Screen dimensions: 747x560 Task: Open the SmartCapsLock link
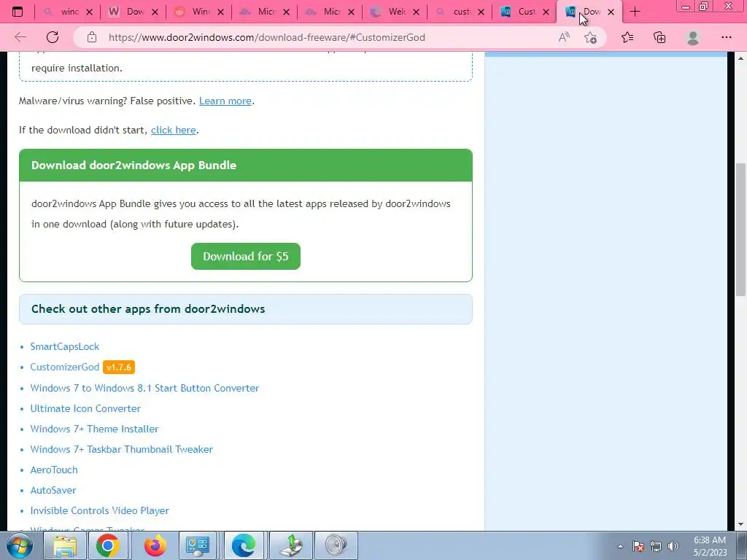pos(65,346)
